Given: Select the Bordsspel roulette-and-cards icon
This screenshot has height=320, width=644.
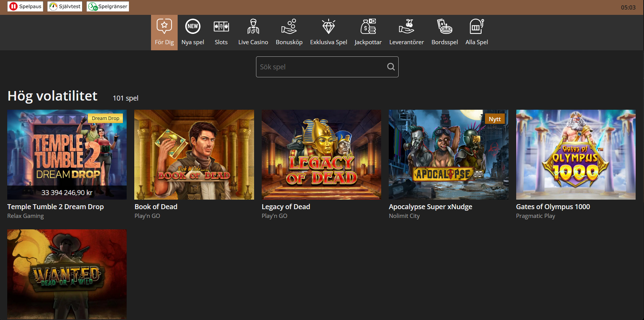Looking at the screenshot, I should point(445,26).
